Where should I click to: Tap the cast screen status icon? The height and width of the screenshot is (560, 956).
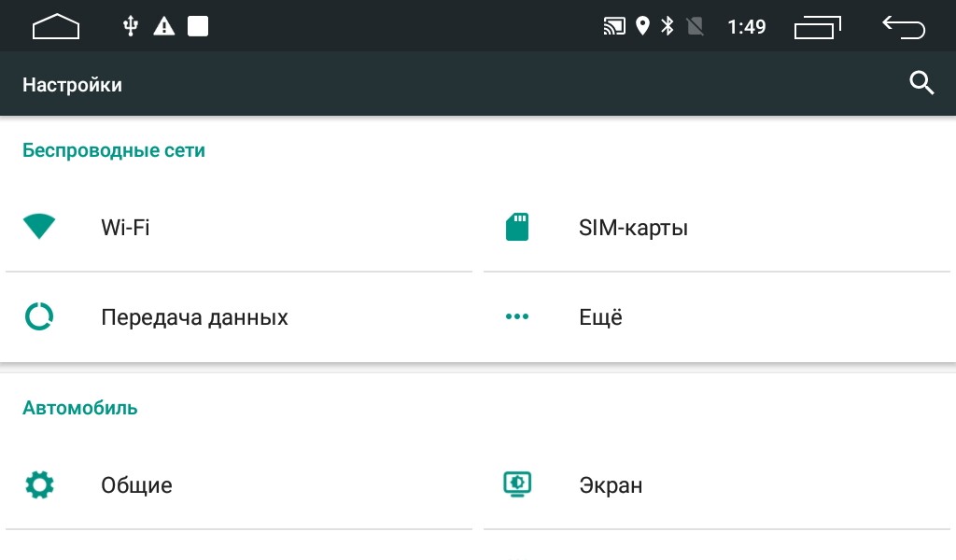[614, 26]
